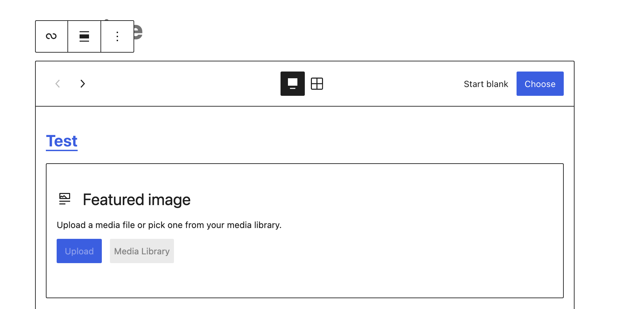Open the three-dot block options menu
The image size is (644, 309).
tap(117, 36)
